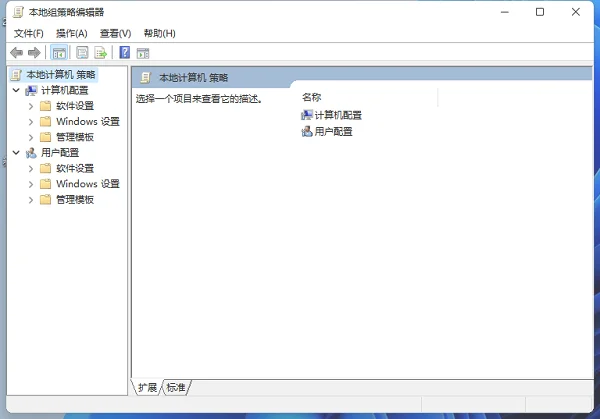This screenshot has width=600, height=419.
Task: Maximize the 本地组策略编辑器 window
Action: (x=540, y=12)
